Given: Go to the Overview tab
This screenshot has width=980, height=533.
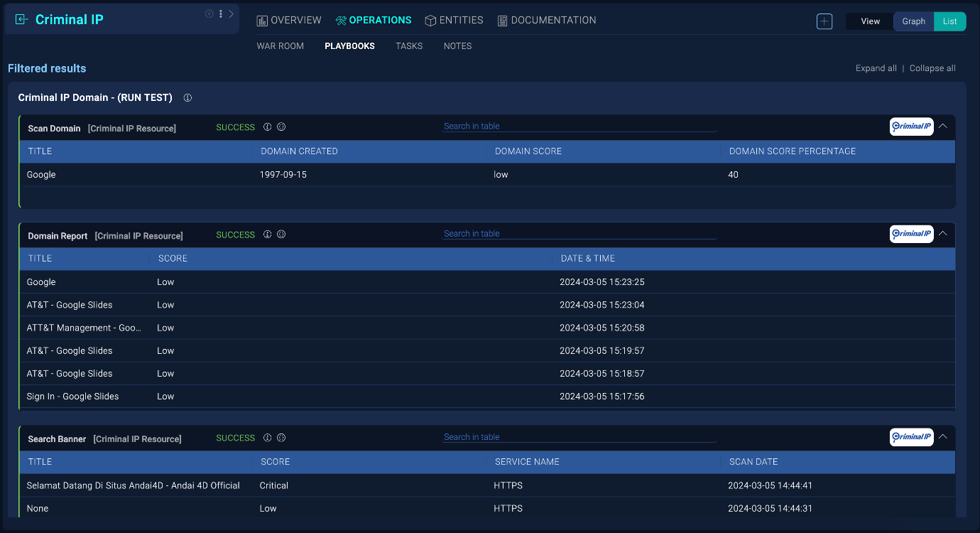Looking at the screenshot, I should pyautogui.click(x=289, y=20).
